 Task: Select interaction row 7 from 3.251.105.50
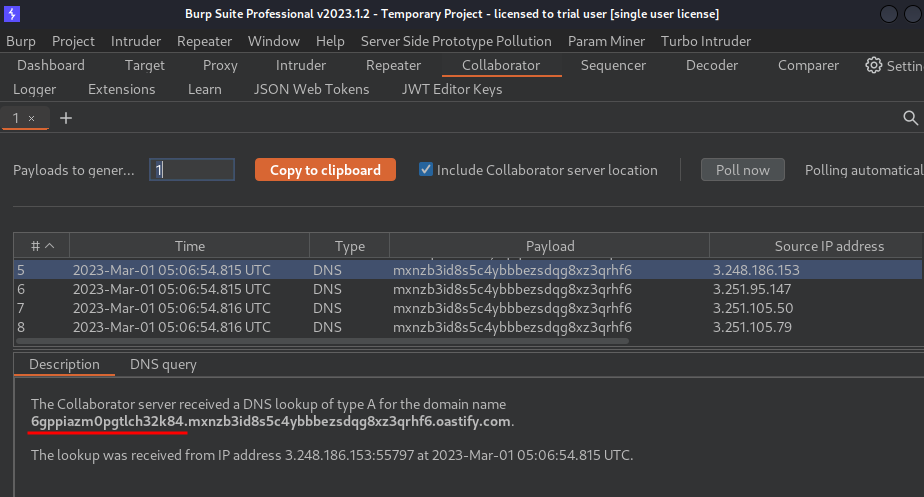coord(468,308)
